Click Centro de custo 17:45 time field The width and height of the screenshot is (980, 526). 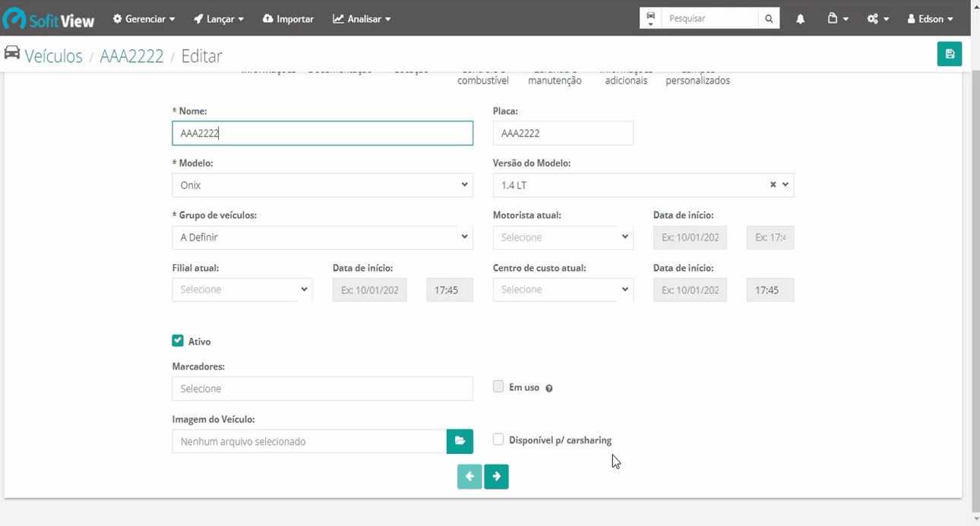770,289
